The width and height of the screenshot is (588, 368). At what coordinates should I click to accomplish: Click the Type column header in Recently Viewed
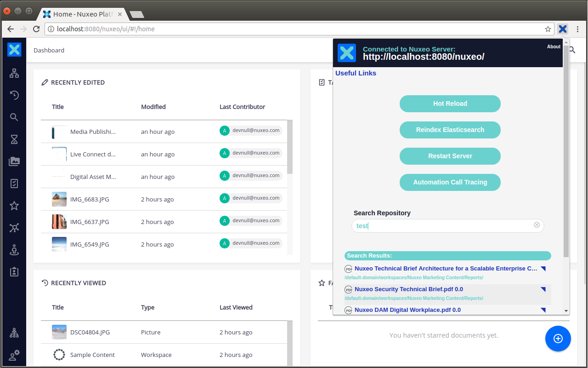coord(147,307)
